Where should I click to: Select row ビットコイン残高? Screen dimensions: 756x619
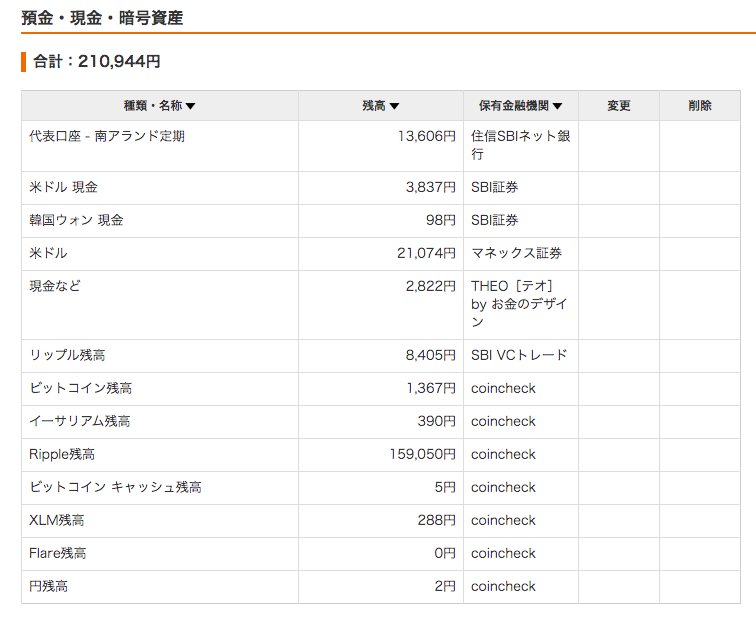point(381,389)
